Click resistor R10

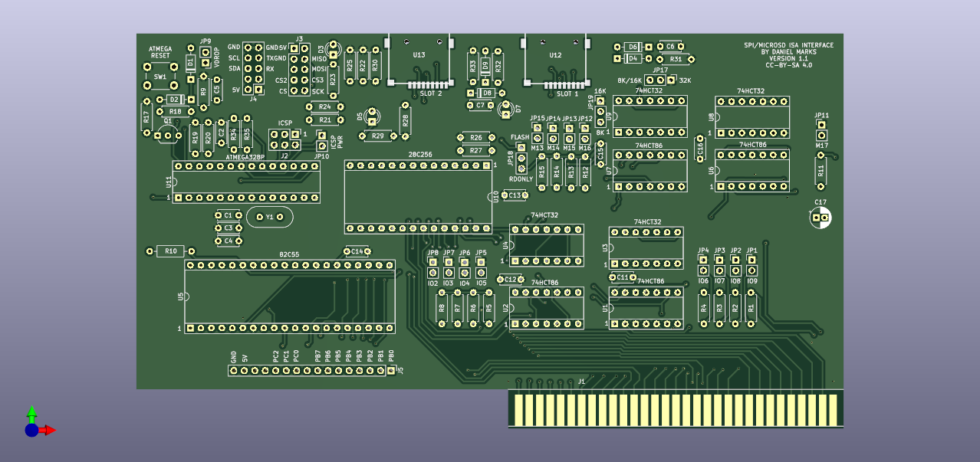tap(170, 251)
